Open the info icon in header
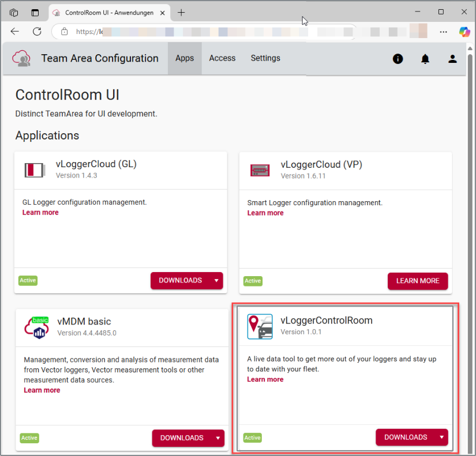Screen dimensions: 476x456 (398, 59)
